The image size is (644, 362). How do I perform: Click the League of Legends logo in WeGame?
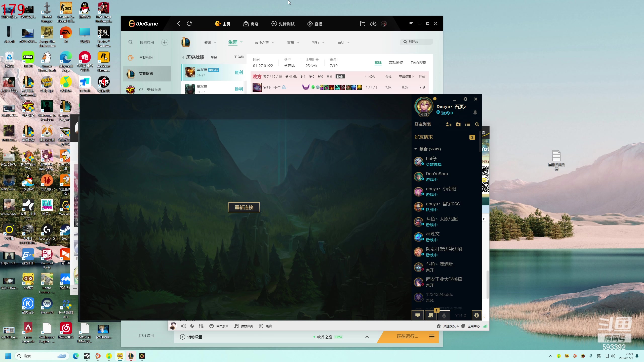[x=186, y=42]
